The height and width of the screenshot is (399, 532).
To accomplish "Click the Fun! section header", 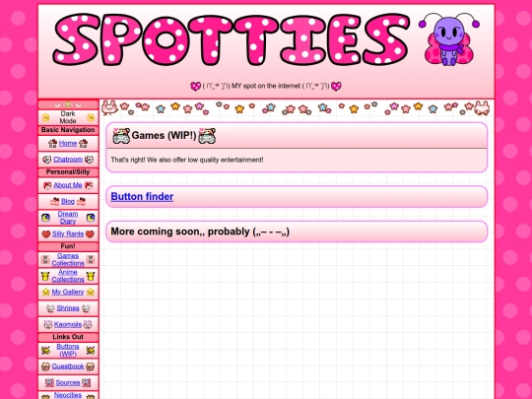I will tap(68, 246).
